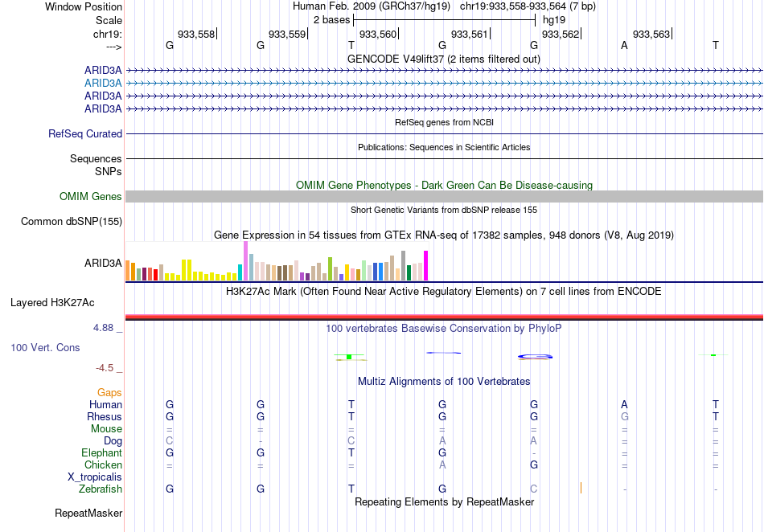Click base G in the Chicken alignment row
This screenshot has width=764, height=532.
click(x=534, y=464)
